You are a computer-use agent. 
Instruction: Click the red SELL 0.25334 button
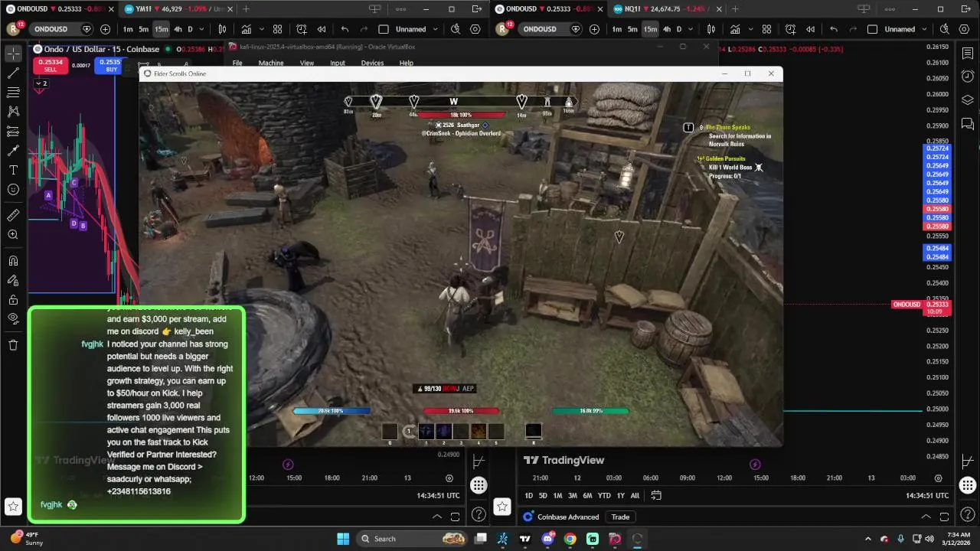point(51,66)
